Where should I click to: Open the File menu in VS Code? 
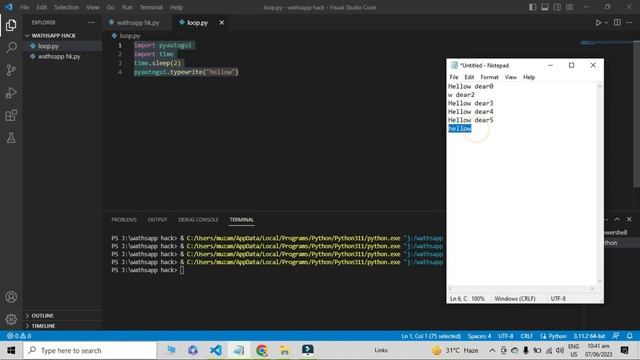[24, 7]
